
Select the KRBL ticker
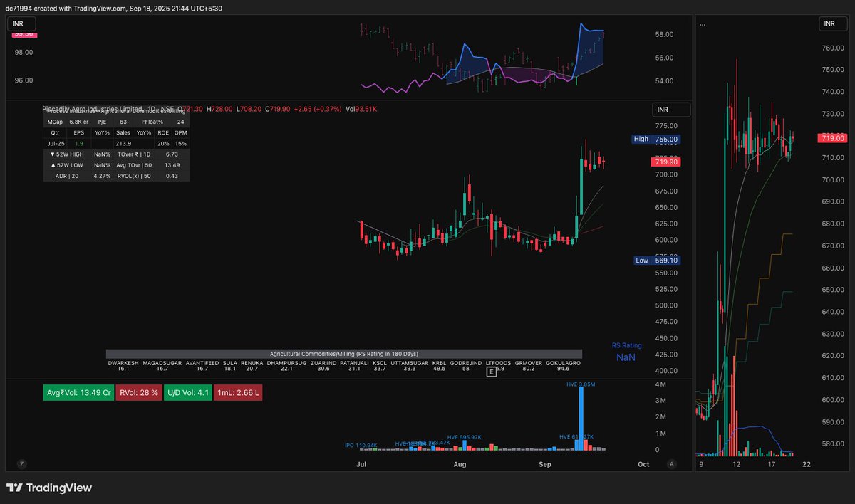pyautogui.click(x=439, y=363)
